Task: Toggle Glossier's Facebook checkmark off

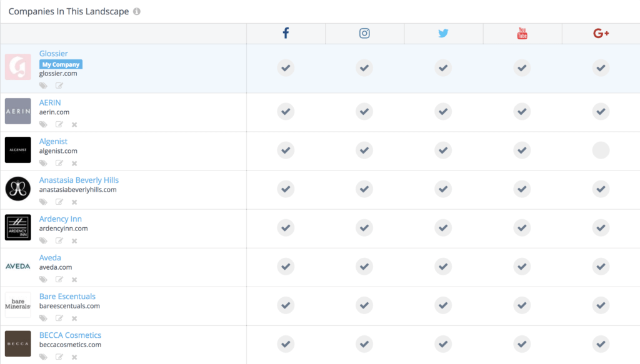Action: coord(286,68)
